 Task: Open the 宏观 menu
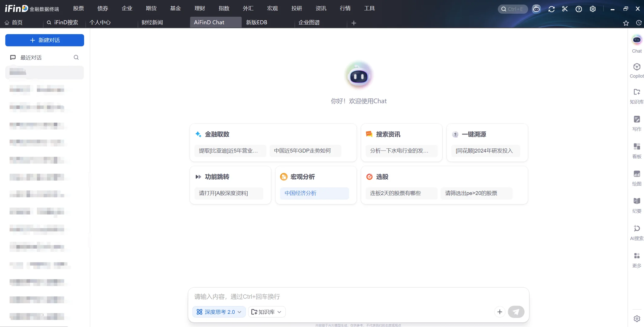click(x=272, y=8)
